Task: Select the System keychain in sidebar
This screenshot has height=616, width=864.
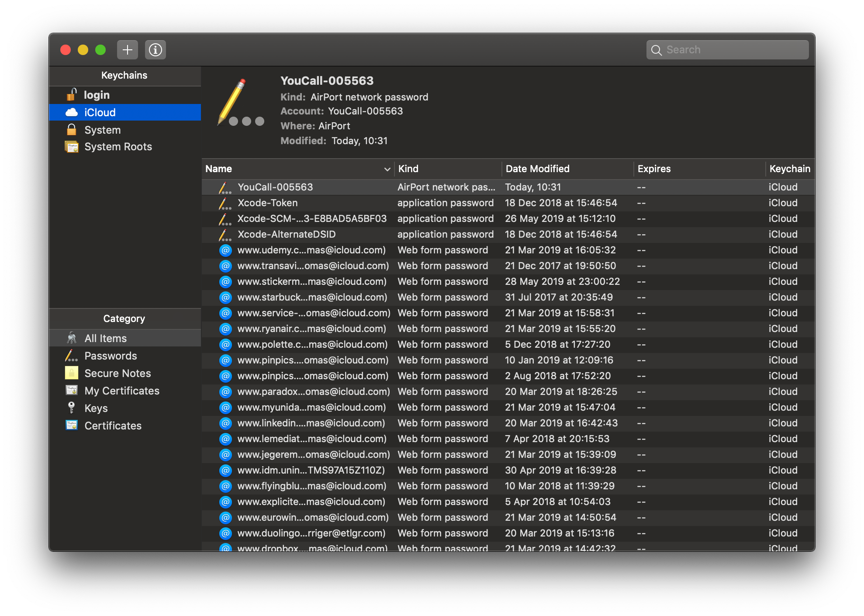Action: tap(103, 129)
